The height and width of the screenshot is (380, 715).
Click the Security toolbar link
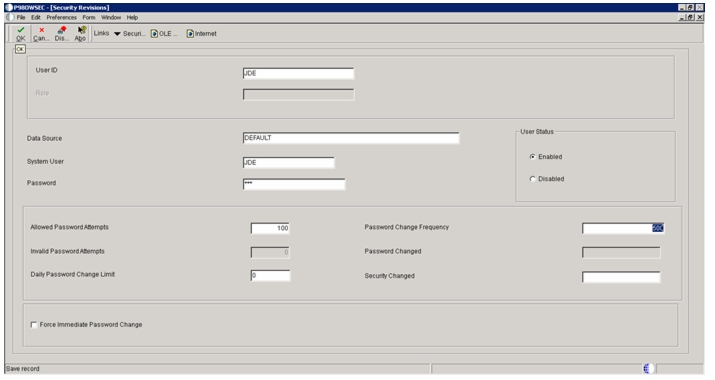[x=134, y=34]
